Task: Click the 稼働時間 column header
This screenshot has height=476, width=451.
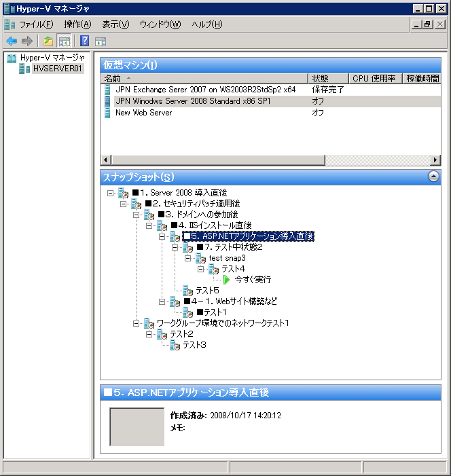Action: (x=422, y=79)
